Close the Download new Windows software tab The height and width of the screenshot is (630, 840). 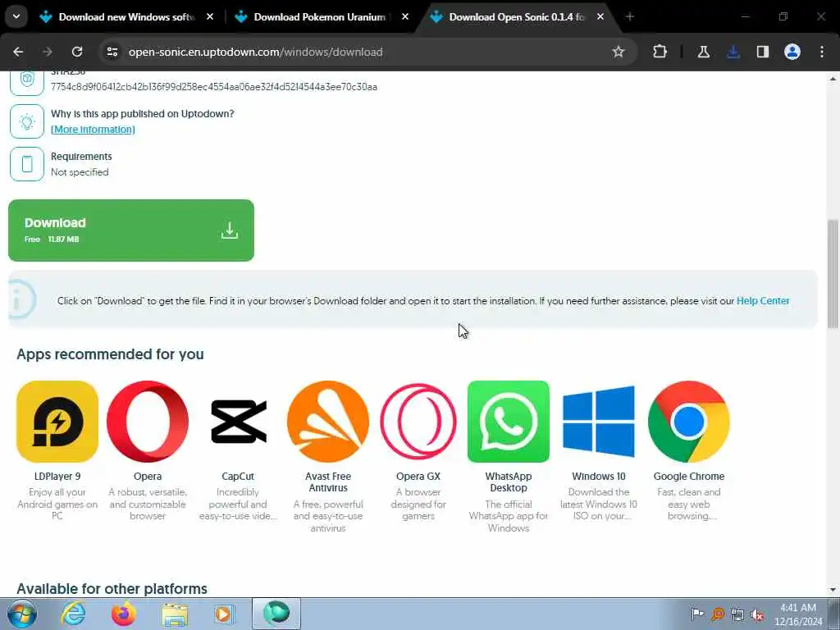coord(210,17)
